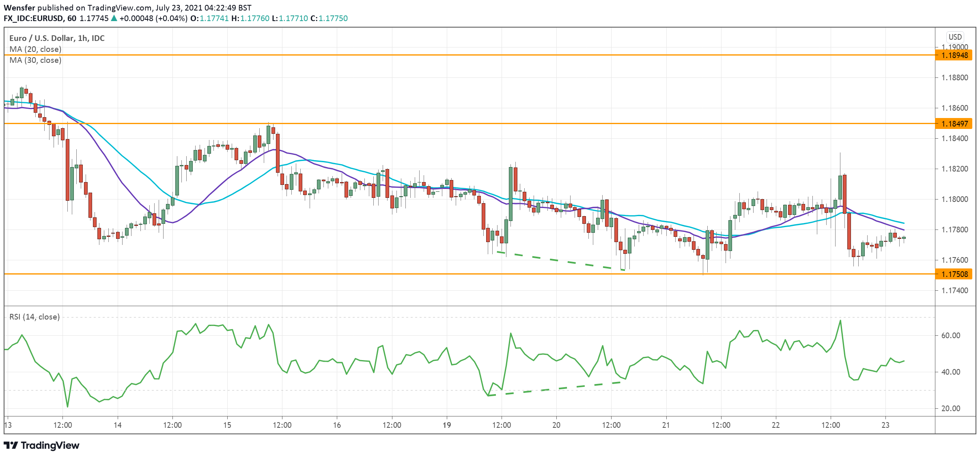Select the MA (20, close) indicator label

coord(35,49)
